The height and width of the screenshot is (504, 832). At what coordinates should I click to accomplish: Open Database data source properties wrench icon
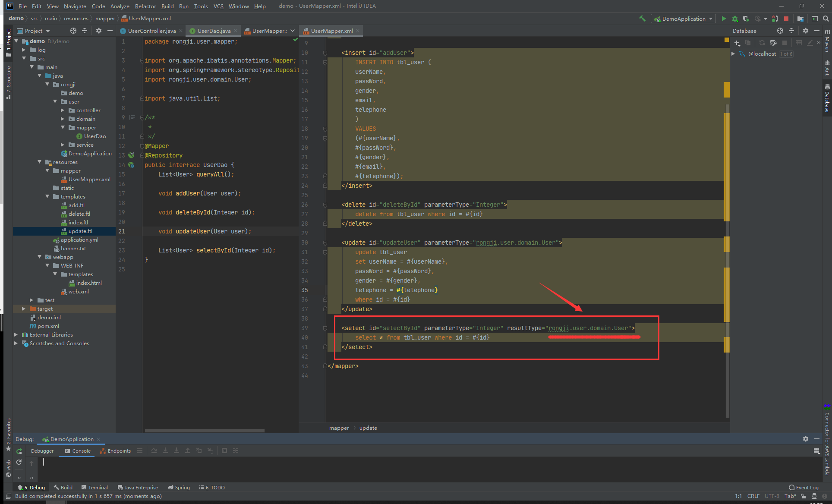[773, 43]
